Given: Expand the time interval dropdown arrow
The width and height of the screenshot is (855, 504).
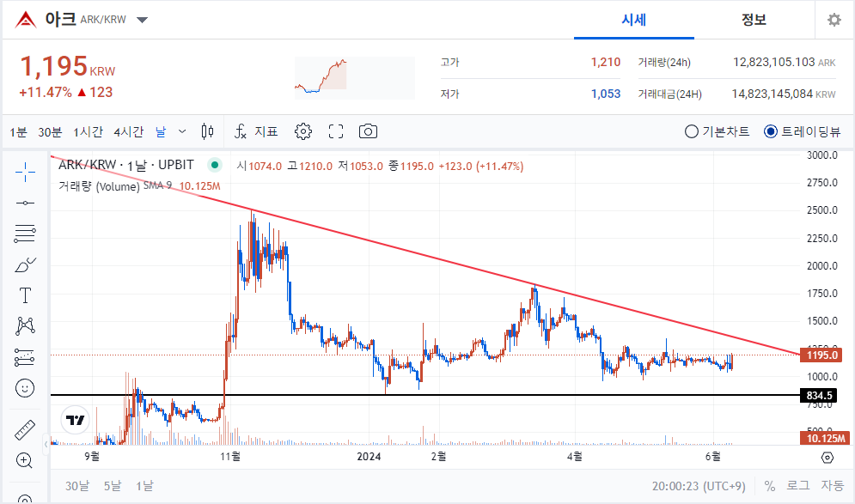Looking at the screenshot, I should [x=182, y=131].
